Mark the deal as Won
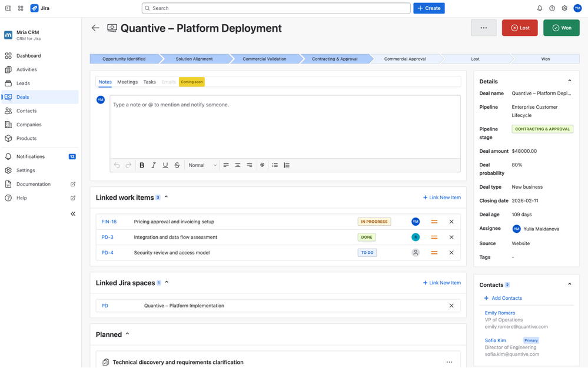This screenshot has width=588, height=368. pyautogui.click(x=561, y=28)
